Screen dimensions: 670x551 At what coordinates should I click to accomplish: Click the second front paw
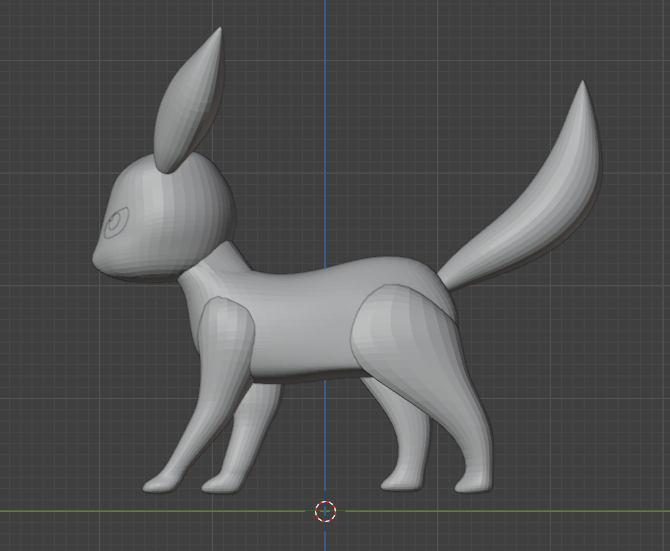(x=220, y=484)
